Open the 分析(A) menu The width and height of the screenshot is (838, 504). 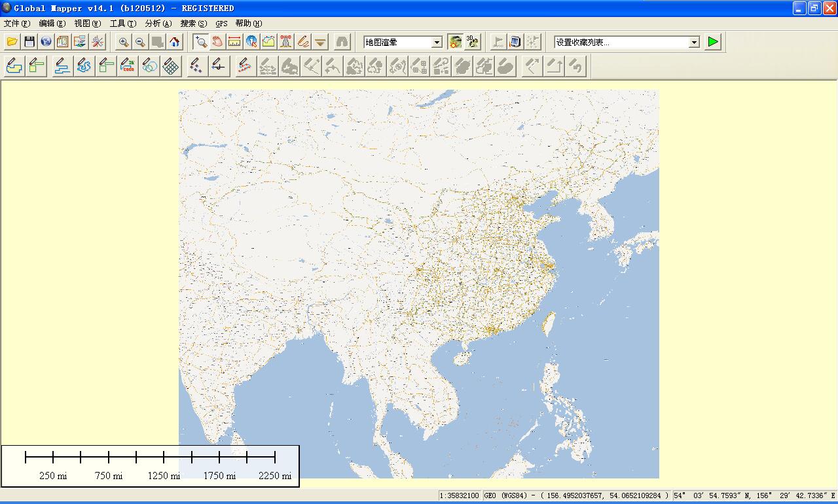click(158, 23)
